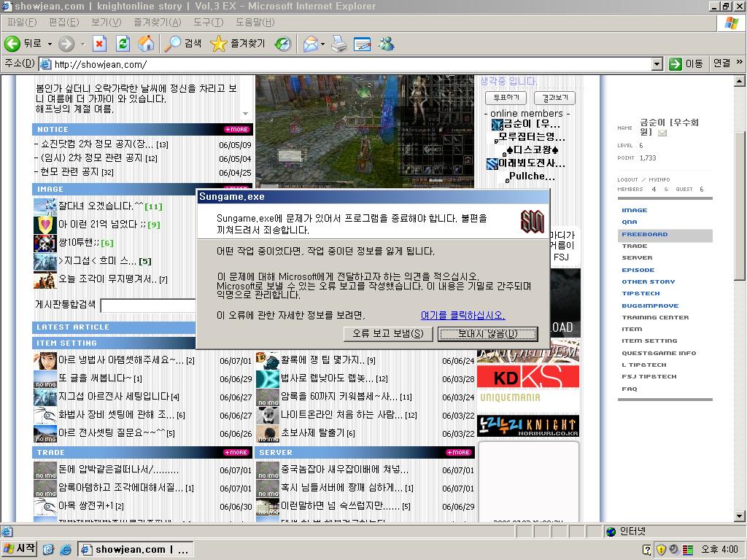Click the page scrollbar up arrow

point(740,81)
